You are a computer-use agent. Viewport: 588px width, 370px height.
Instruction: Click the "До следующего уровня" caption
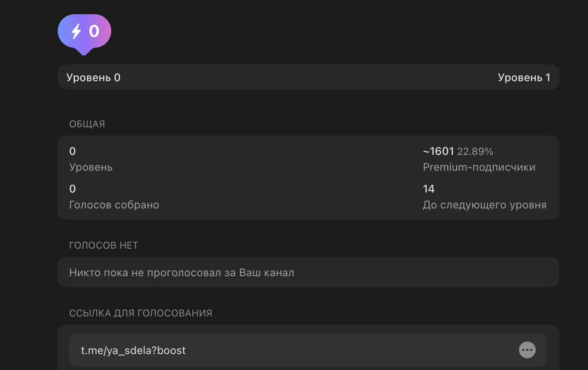484,205
